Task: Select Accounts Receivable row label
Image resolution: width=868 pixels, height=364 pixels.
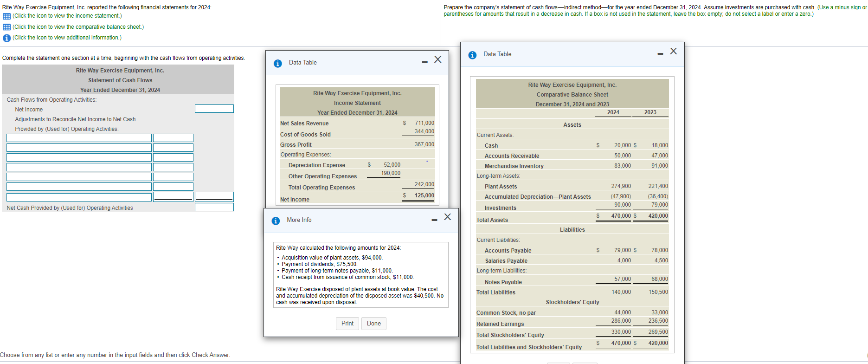Action: (512, 156)
